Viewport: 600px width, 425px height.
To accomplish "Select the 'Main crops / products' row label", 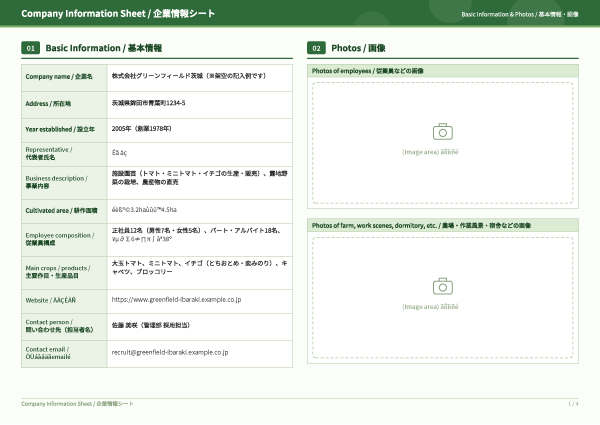I will click(58, 272).
